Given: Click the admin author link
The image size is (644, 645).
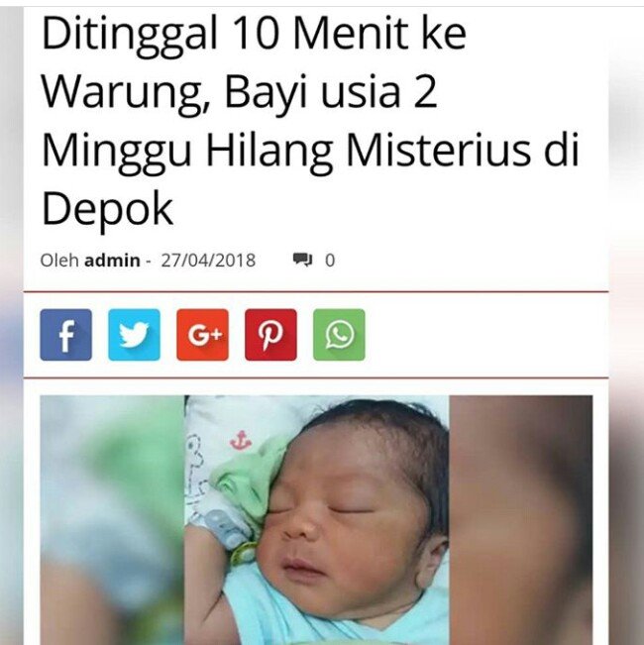Looking at the screenshot, I should (112, 261).
